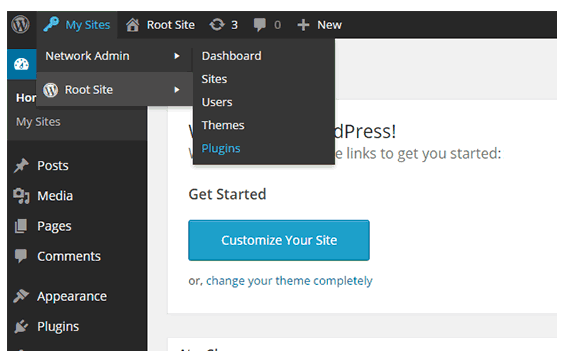The height and width of the screenshot is (361, 568).
Task: Click the key icon beside My Sites
Action: 51,24
